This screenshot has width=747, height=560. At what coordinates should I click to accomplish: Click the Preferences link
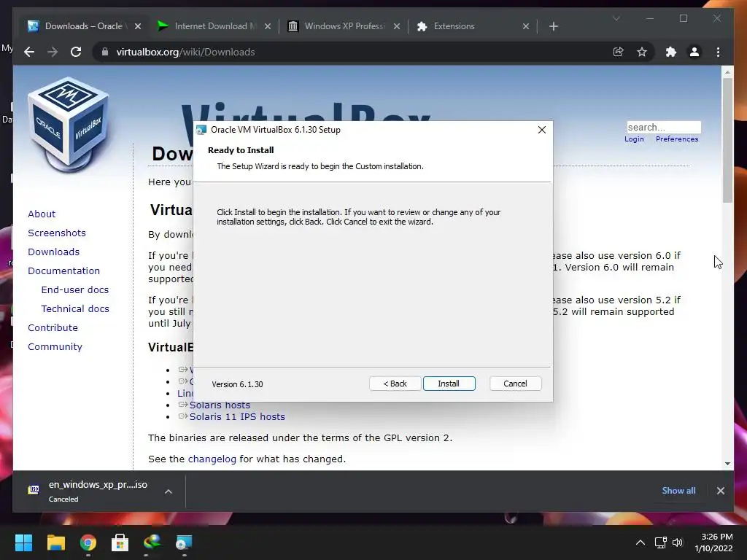pyautogui.click(x=677, y=139)
